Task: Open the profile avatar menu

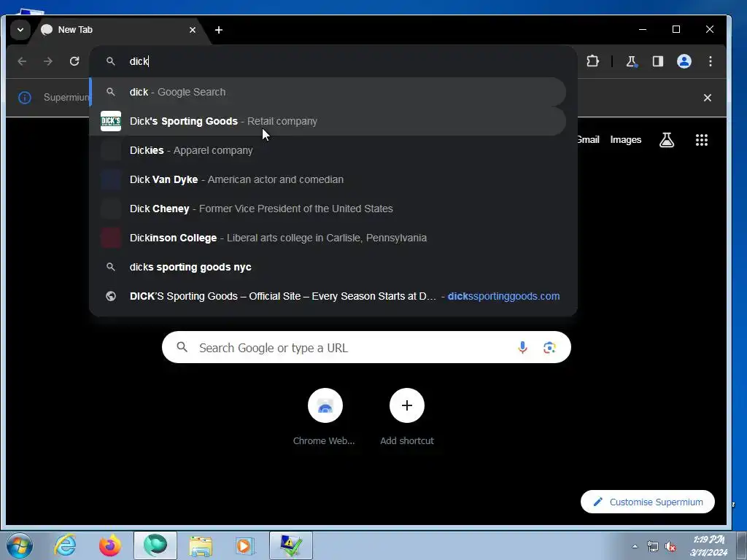Action: [x=684, y=61]
